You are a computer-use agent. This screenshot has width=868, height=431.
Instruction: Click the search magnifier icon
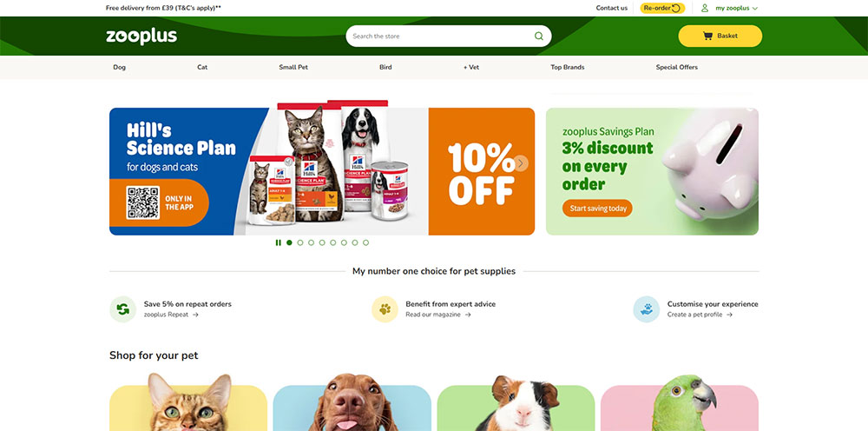click(539, 36)
